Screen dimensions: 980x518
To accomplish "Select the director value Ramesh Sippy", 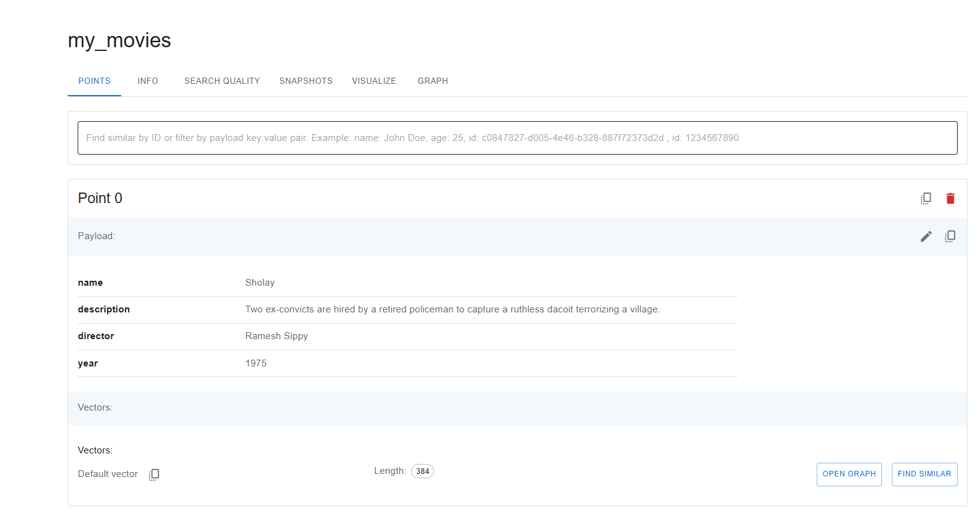I will point(276,336).
